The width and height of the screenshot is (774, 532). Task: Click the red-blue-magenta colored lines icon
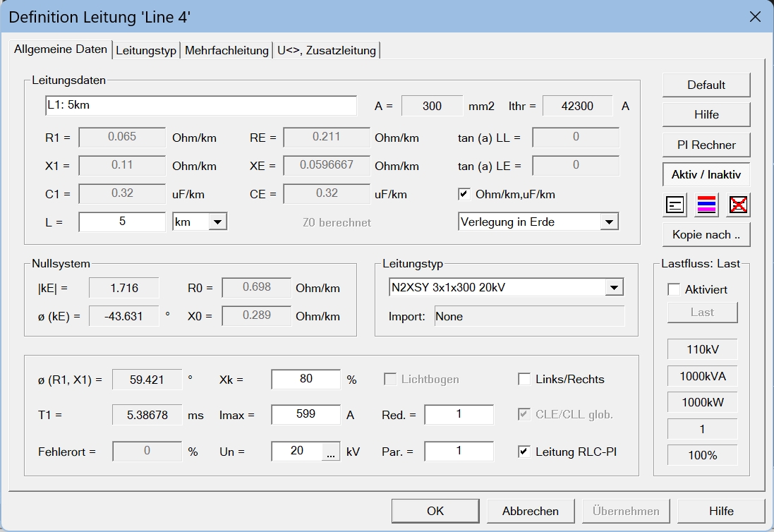706,205
